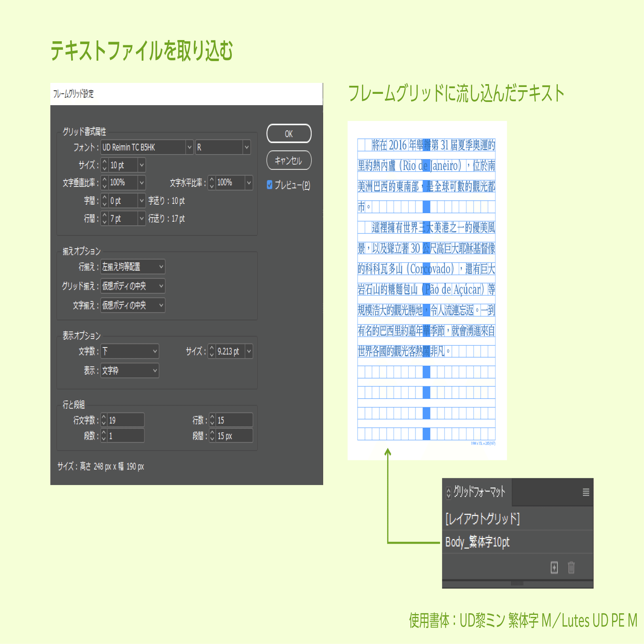Click the 段数 field showing 1
644x644 pixels.
click(x=126, y=436)
